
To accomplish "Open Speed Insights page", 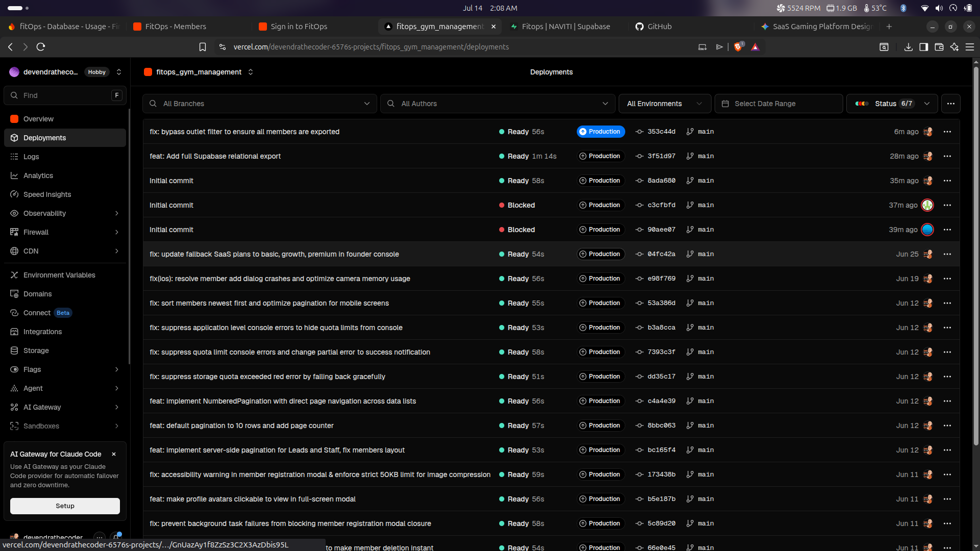I will (65, 194).
